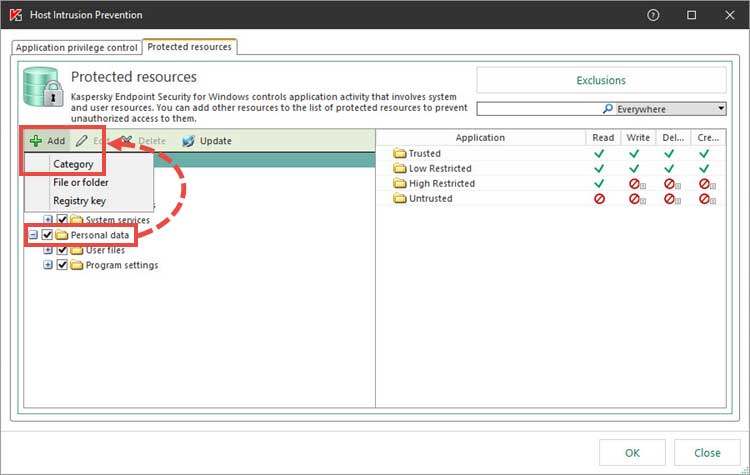
Task: Click the Delete checkmark for Low Restricted
Action: pos(669,168)
